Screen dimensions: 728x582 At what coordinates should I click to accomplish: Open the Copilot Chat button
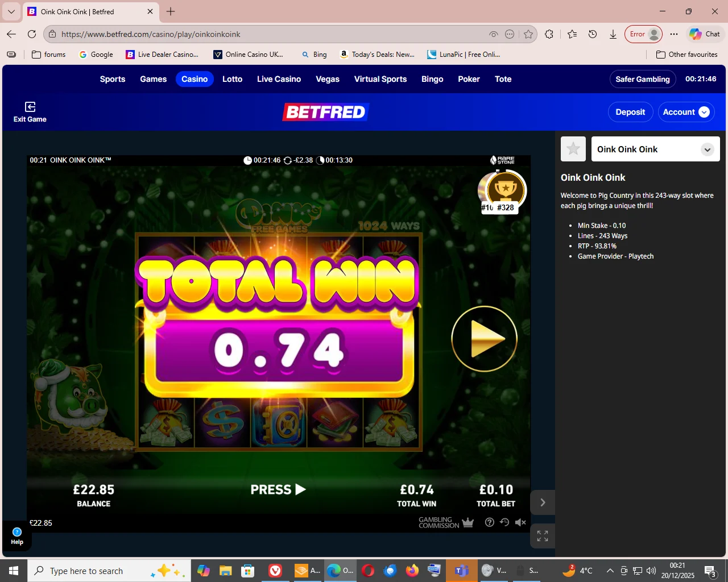point(705,34)
